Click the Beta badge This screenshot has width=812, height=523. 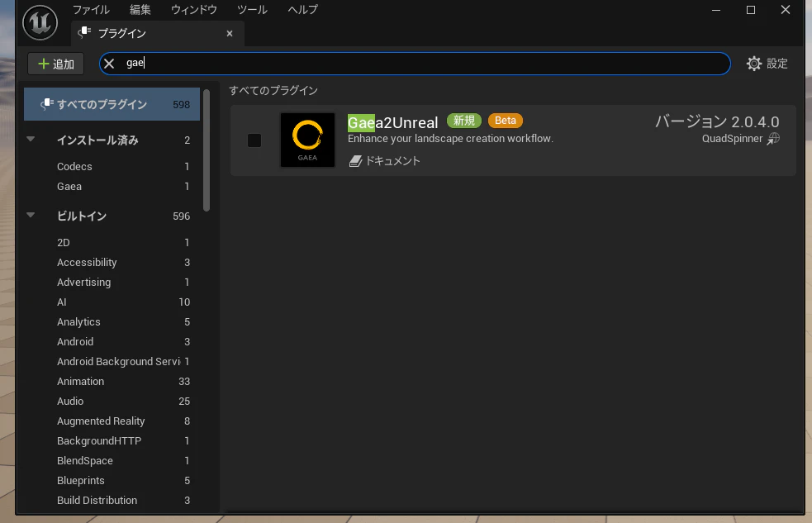506,121
